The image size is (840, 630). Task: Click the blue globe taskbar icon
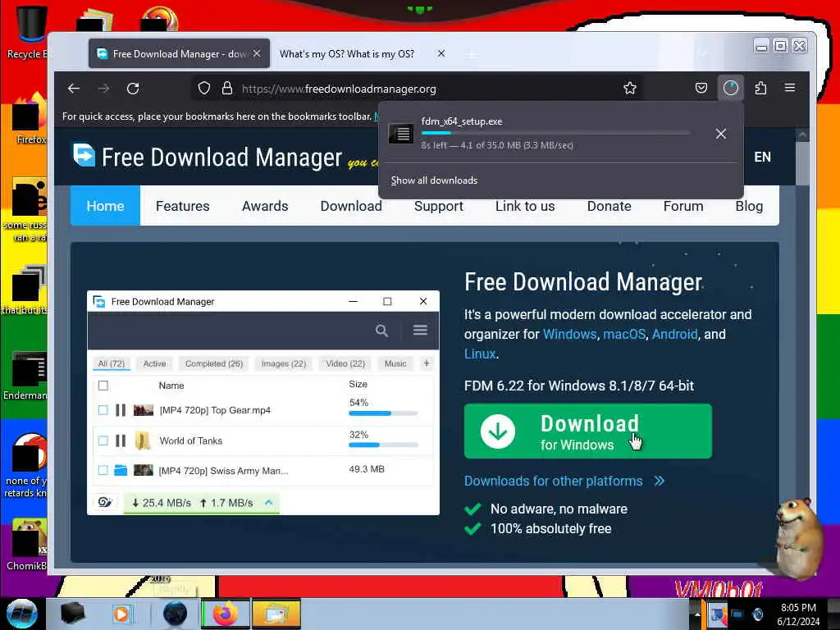coord(175,614)
